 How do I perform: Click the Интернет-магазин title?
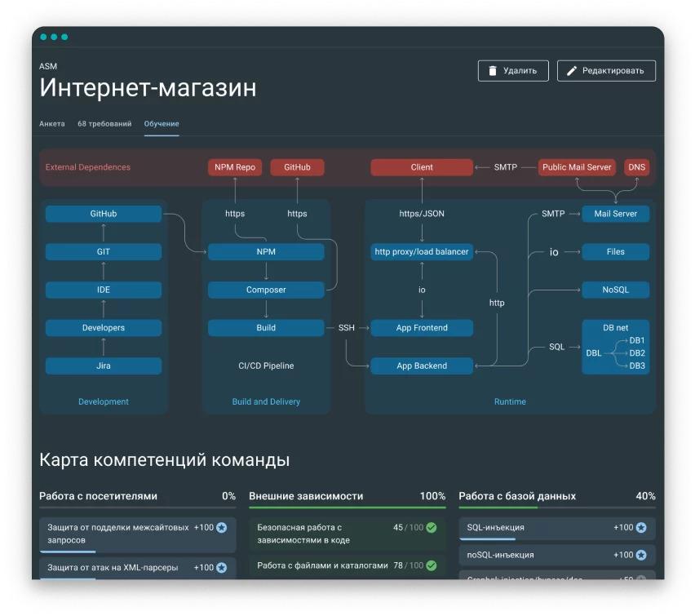148,87
